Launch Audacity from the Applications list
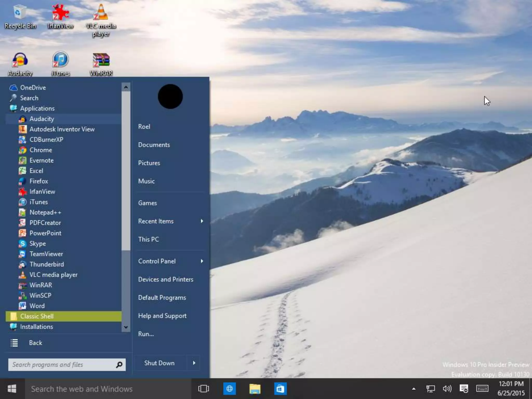This screenshot has width=532, height=399. tap(63, 119)
